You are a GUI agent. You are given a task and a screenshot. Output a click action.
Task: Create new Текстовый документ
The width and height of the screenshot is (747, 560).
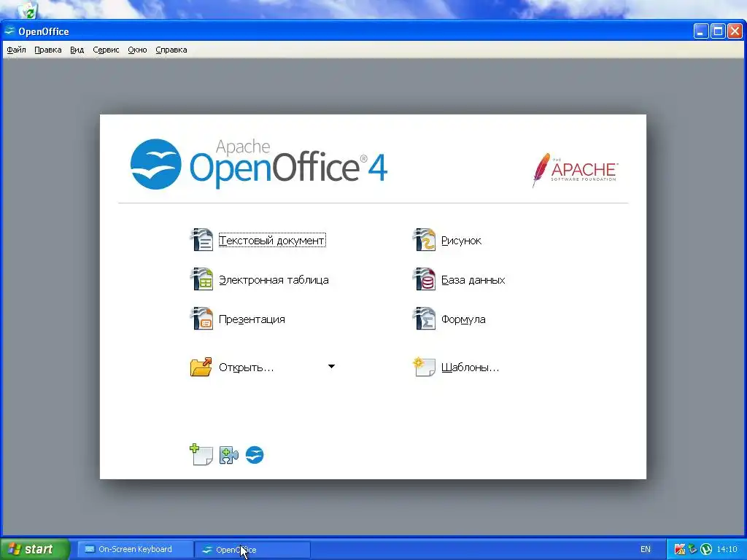pos(272,241)
